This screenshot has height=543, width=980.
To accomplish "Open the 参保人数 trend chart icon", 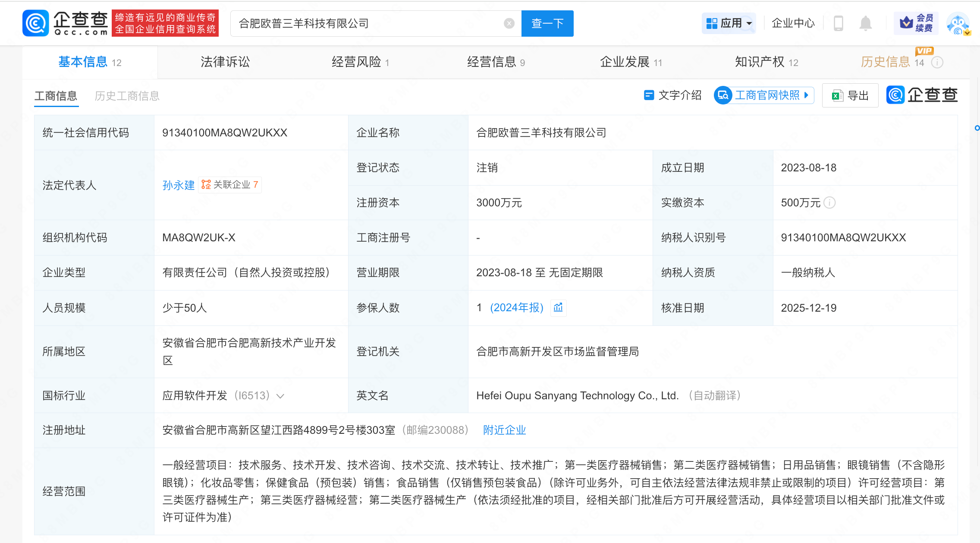I will (558, 308).
